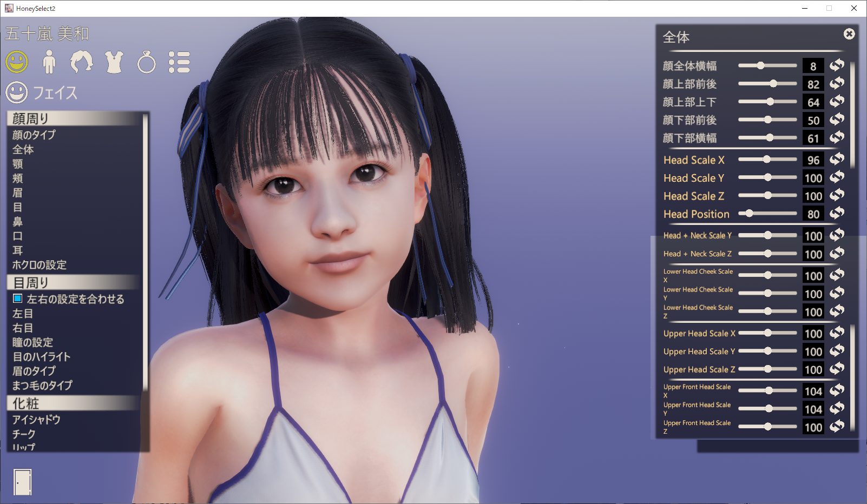Open the Hair category icon
The width and height of the screenshot is (867, 504).
tap(82, 62)
